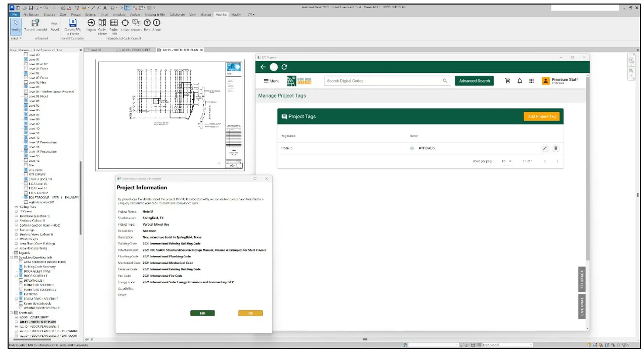Select the Modify arrow tool in ribbon

click(16, 25)
